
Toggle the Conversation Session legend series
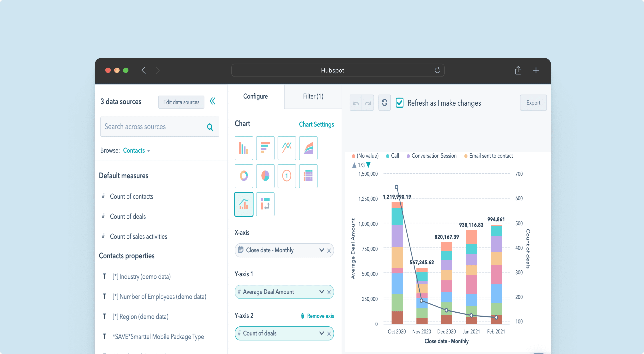tap(432, 156)
